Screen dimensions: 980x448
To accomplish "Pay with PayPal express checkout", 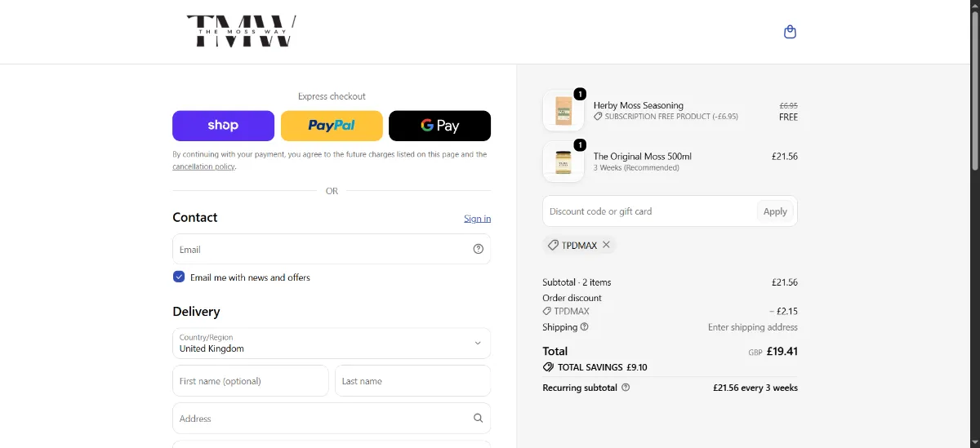I will pyautogui.click(x=332, y=126).
